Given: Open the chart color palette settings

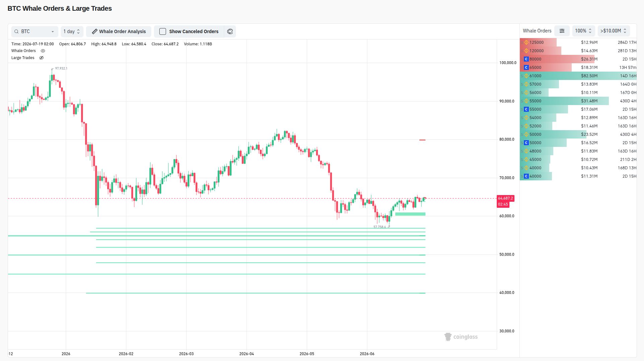Looking at the screenshot, I should pos(230,31).
